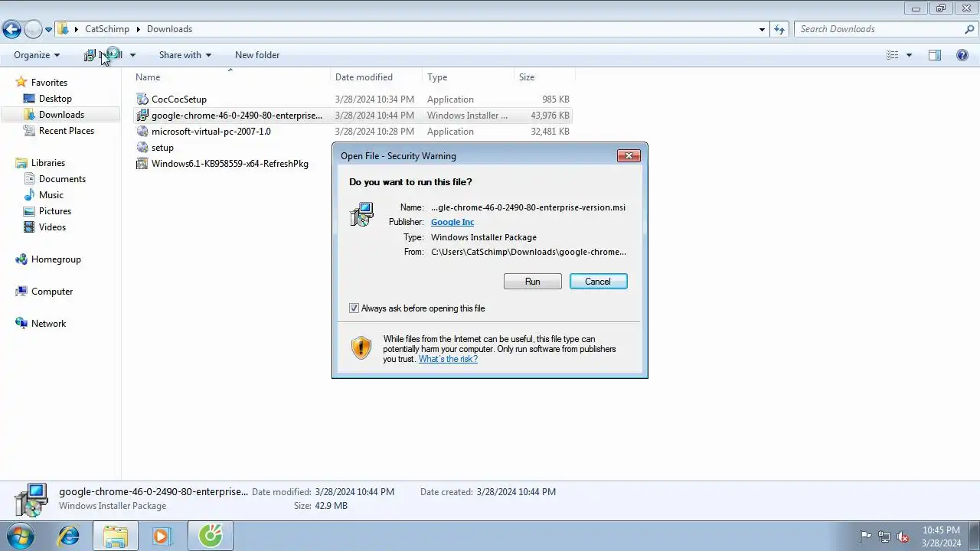980x551 pixels.
Task: Click the Refresh icon beside address bar
Action: pyautogui.click(x=779, y=29)
